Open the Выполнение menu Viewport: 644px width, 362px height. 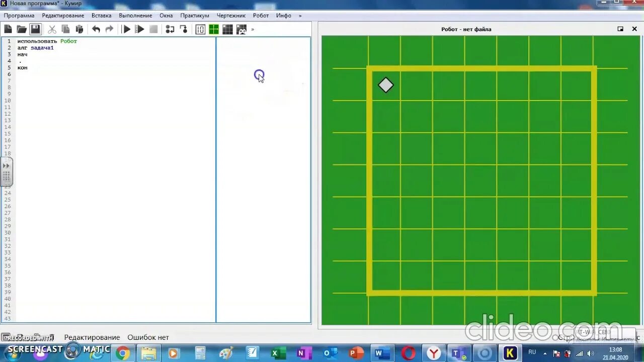pyautogui.click(x=135, y=16)
